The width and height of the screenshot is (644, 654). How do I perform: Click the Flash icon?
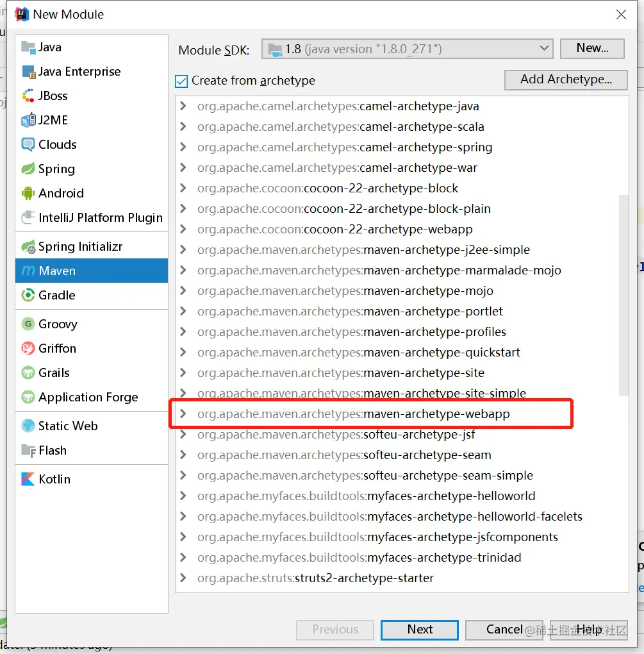coord(28,451)
